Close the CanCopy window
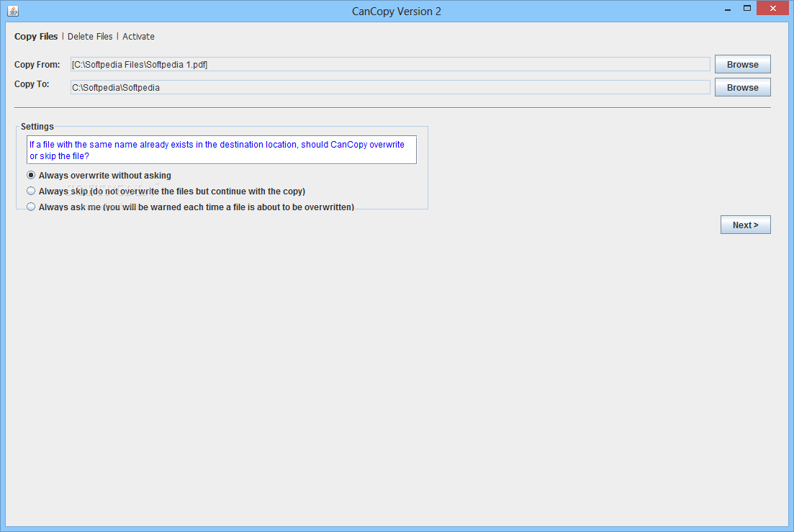 pos(772,8)
